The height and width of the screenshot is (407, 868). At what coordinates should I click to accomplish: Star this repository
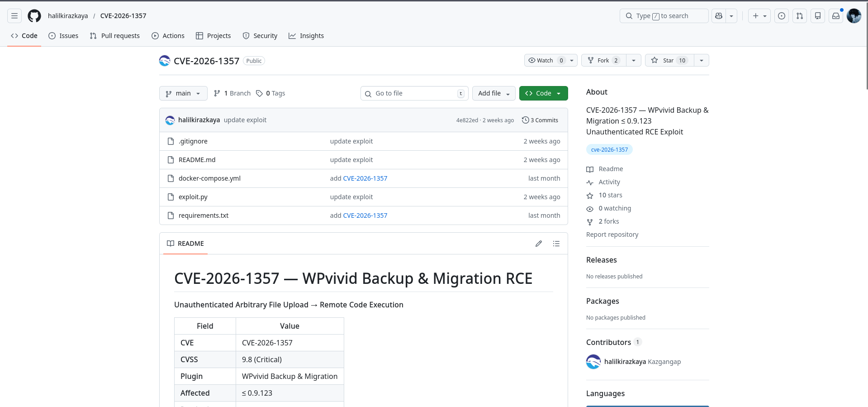(669, 60)
